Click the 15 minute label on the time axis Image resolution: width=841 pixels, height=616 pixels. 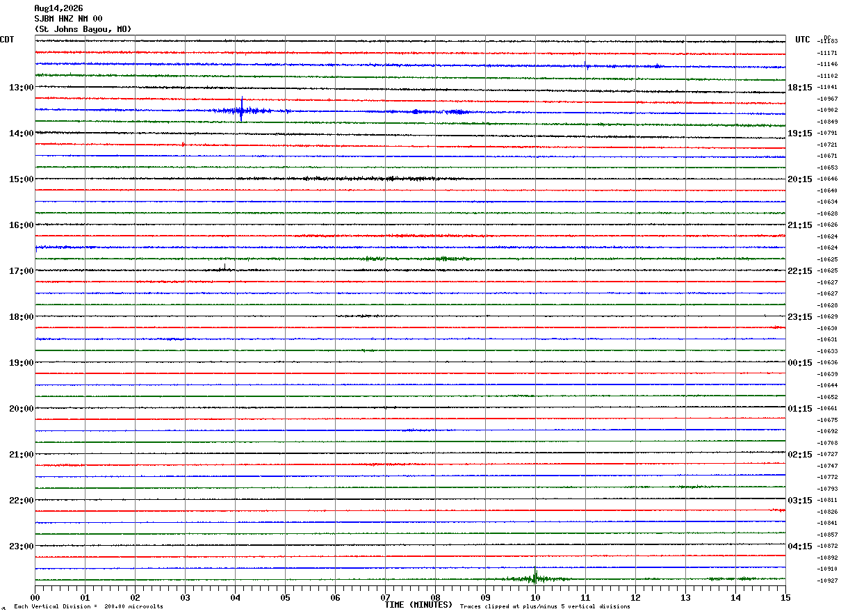pyautogui.click(x=785, y=597)
